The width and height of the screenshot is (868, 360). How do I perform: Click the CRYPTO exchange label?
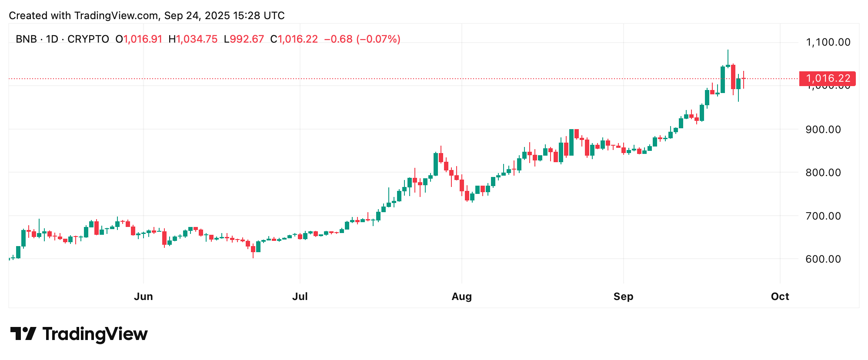click(x=88, y=39)
